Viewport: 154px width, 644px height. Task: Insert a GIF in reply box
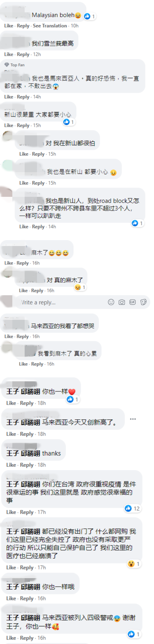coord(132,302)
